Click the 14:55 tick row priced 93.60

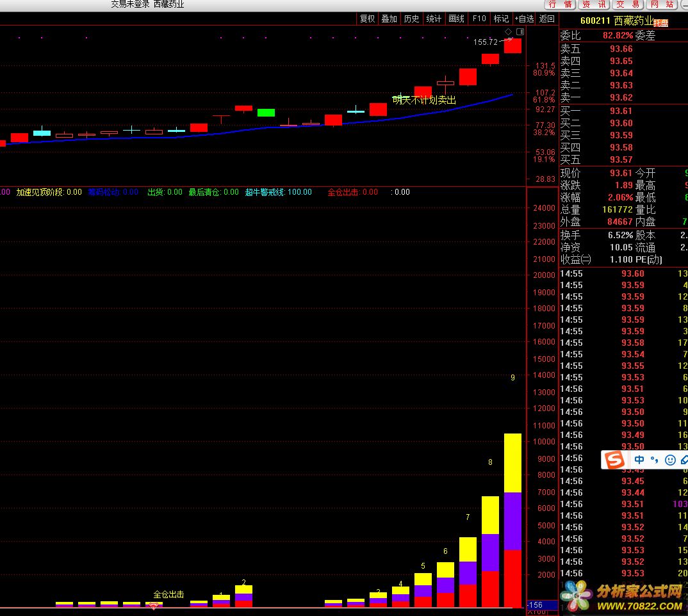(x=624, y=274)
